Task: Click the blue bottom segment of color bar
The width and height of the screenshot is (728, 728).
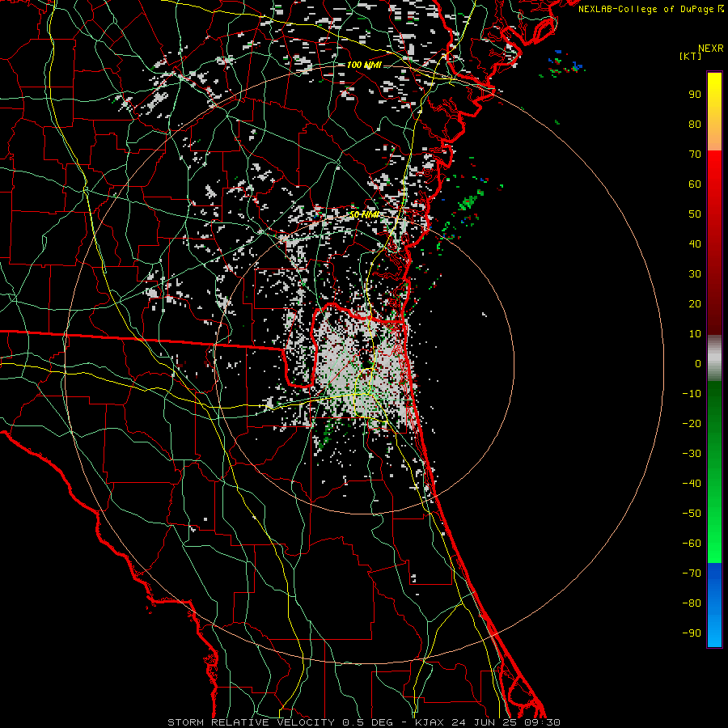Action: click(x=714, y=605)
